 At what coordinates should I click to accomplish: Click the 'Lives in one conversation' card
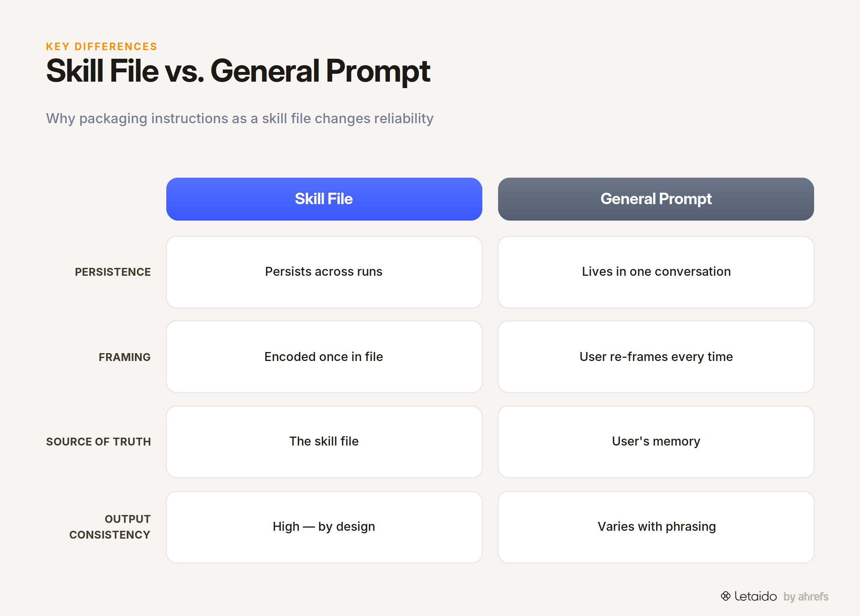[x=656, y=272]
